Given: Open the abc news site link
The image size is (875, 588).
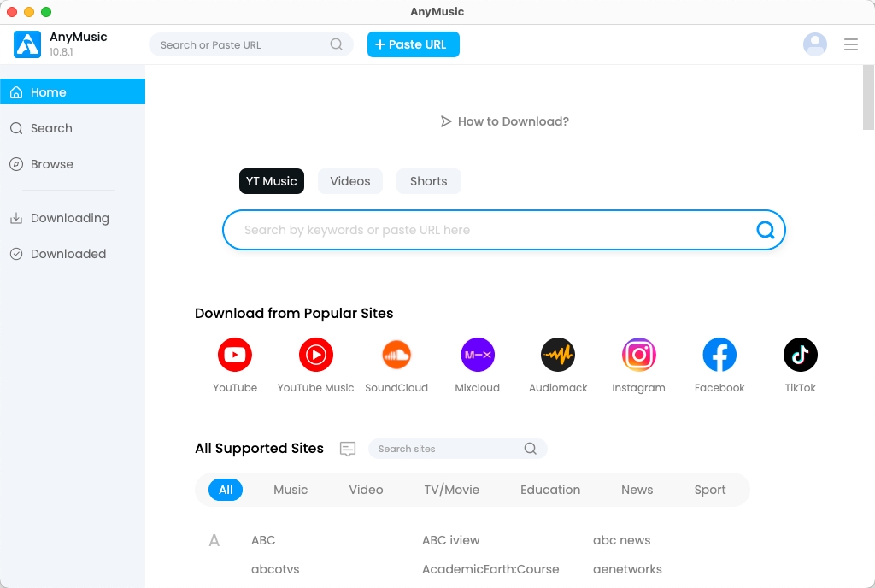Looking at the screenshot, I should 622,540.
